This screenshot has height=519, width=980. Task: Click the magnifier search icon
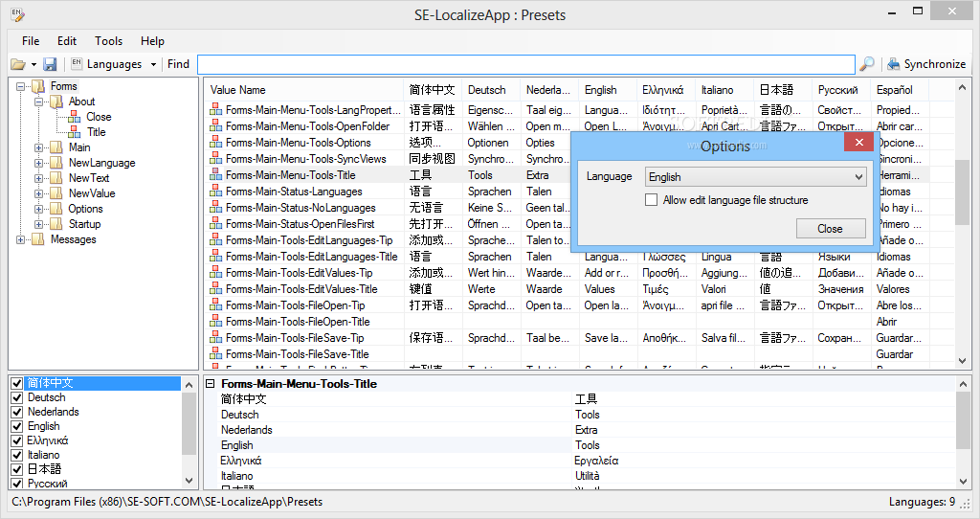867,64
